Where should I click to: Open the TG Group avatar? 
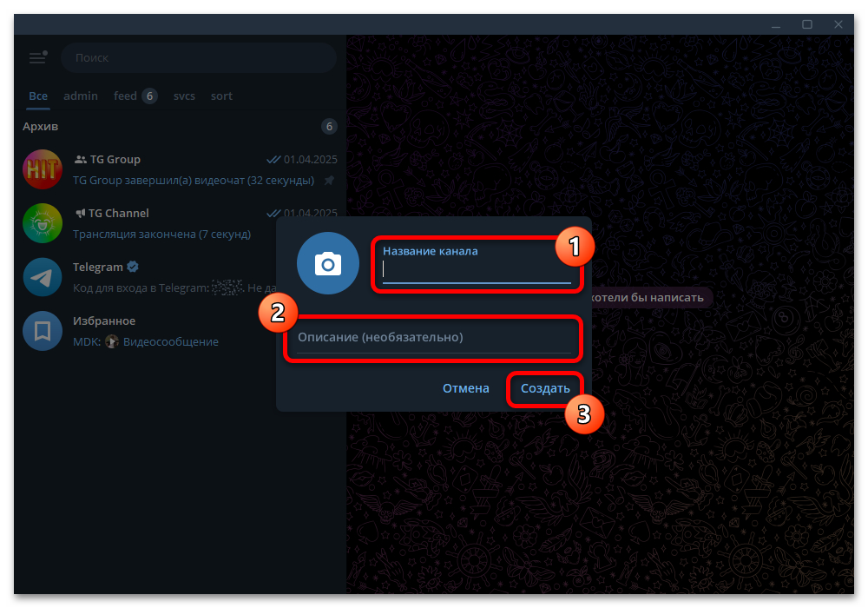click(x=43, y=169)
